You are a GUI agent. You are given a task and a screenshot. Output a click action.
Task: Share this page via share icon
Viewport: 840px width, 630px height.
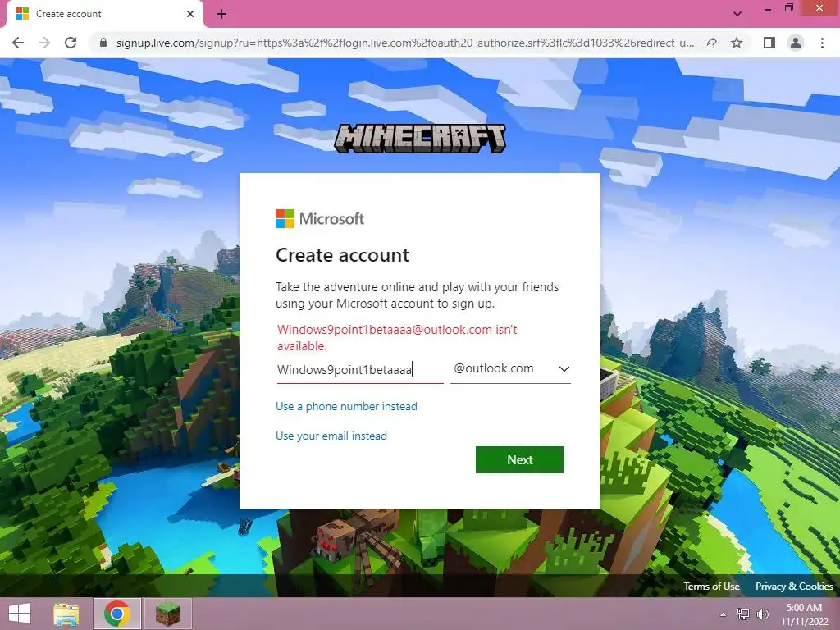coord(710,43)
